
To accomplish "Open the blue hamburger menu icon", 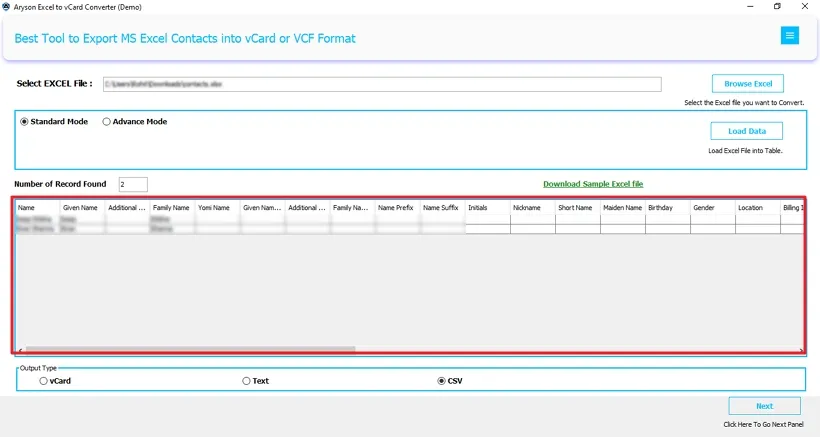I will click(790, 36).
